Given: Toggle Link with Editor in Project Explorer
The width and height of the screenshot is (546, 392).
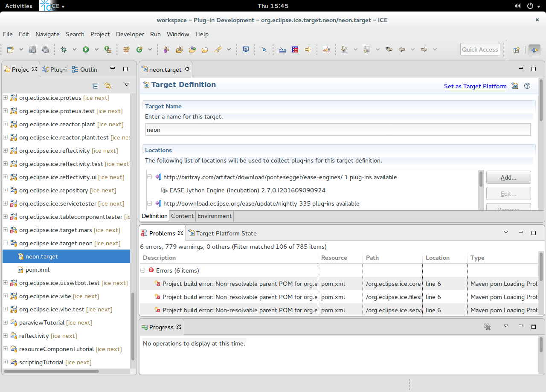Looking at the screenshot, I should coord(108,86).
